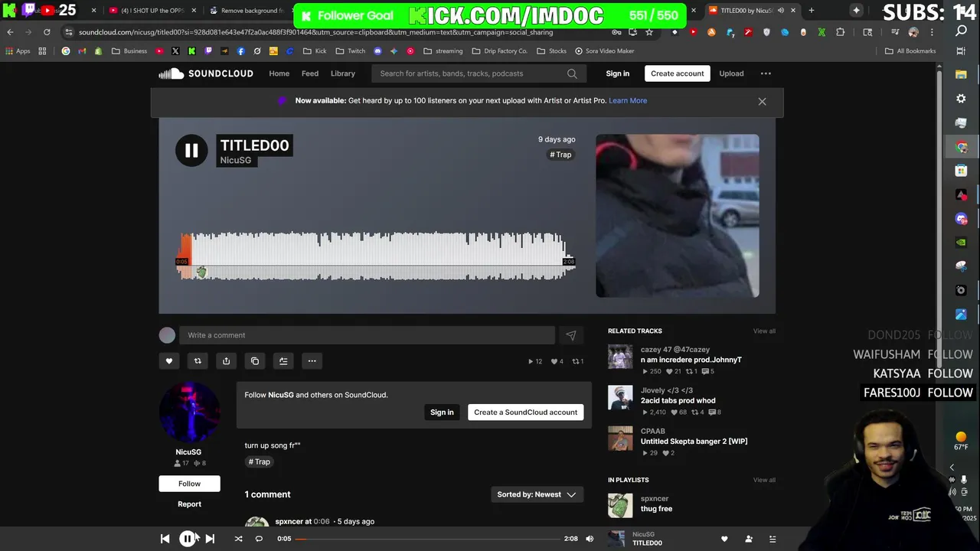Seek on the bottom player progress bar

pos(427,539)
